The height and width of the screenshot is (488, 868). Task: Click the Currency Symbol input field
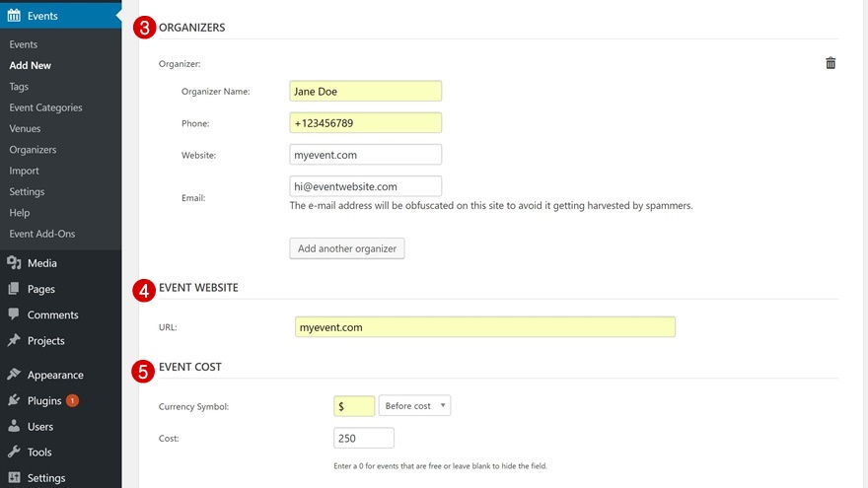pyautogui.click(x=354, y=406)
